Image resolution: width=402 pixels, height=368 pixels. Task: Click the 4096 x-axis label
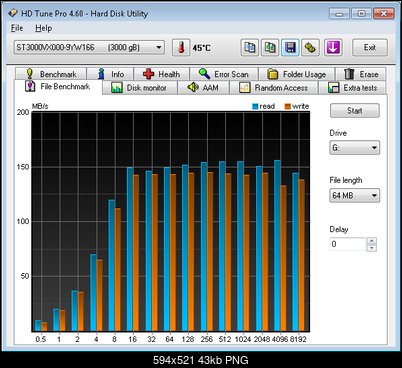coord(280,339)
